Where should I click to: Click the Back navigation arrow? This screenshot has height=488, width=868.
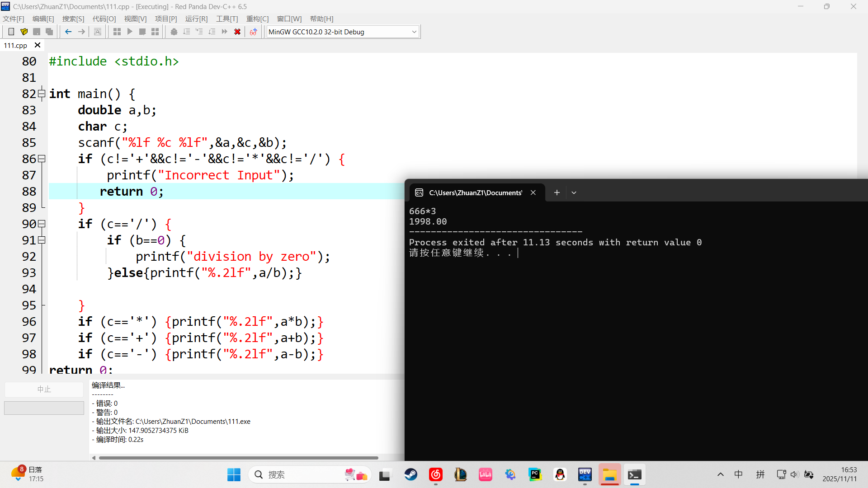pyautogui.click(x=68, y=32)
